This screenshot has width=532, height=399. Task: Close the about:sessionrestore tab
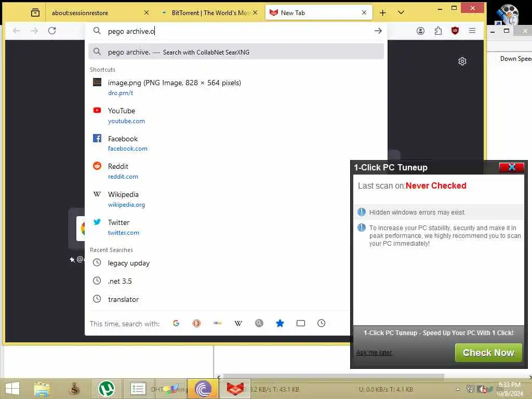coord(146,13)
